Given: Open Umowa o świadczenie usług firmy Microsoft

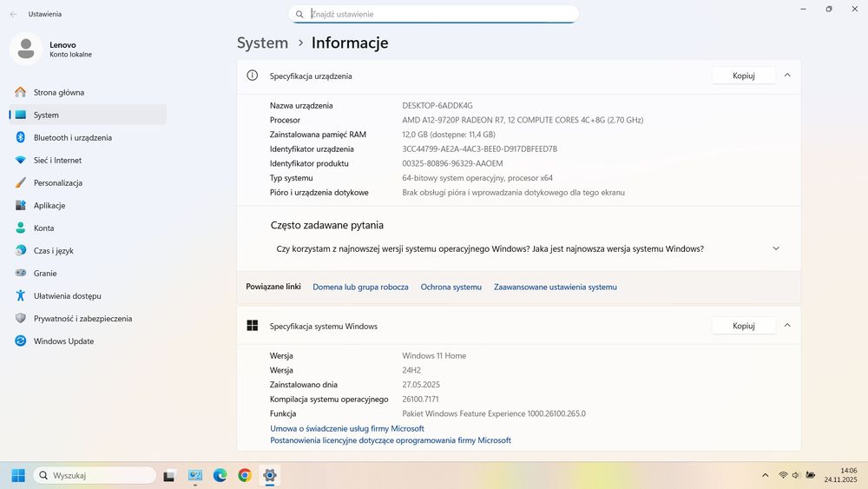Looking at the screenshot, I should pyautogui.click(x=347, y=429).
